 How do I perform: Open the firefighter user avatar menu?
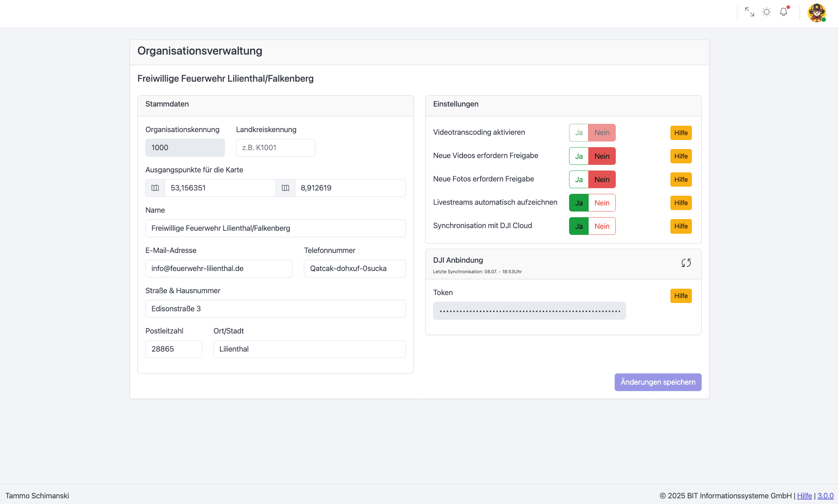pos(817,13)
